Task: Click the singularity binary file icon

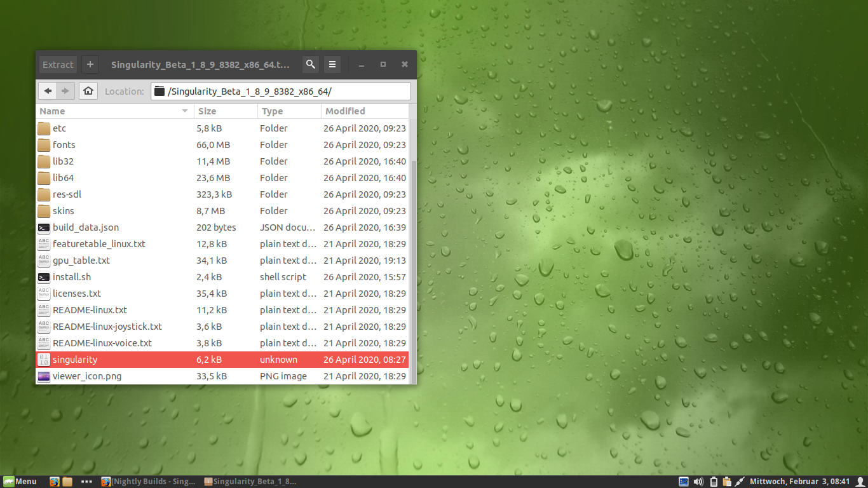Action: (44, 360)
